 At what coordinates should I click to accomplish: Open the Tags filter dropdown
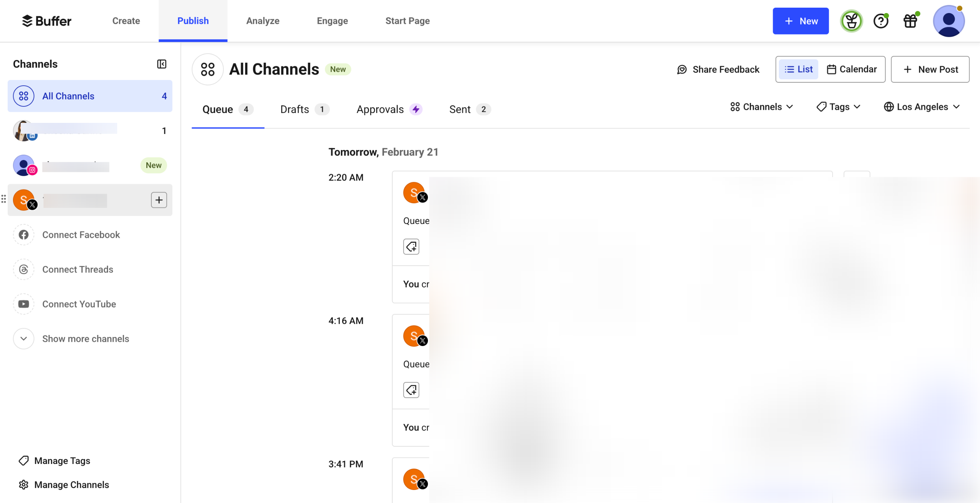click(839, 107)
